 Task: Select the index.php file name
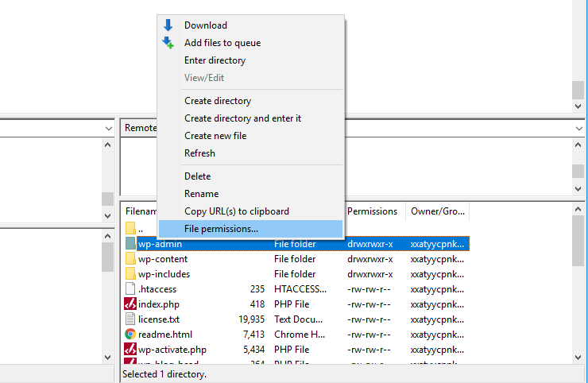coord(159,304)
